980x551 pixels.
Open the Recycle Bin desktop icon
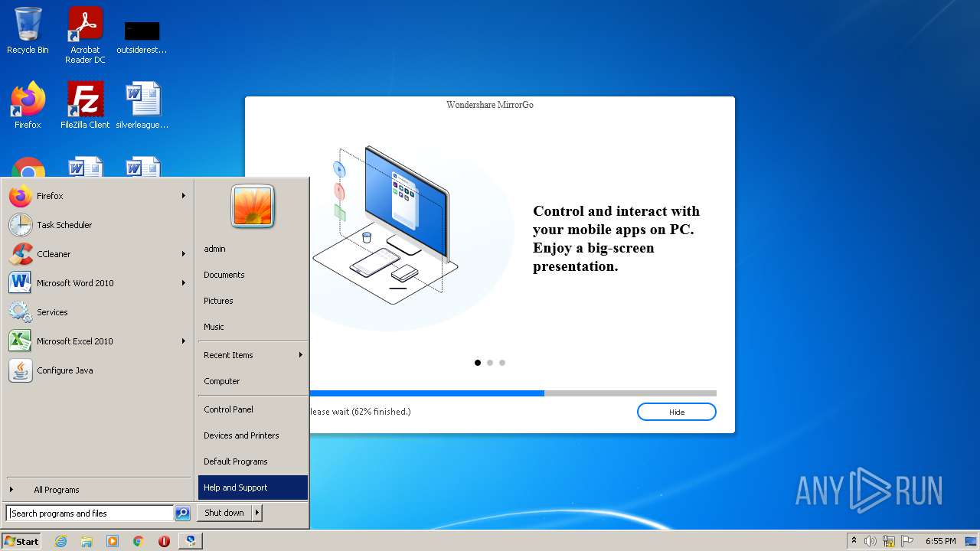28,31
